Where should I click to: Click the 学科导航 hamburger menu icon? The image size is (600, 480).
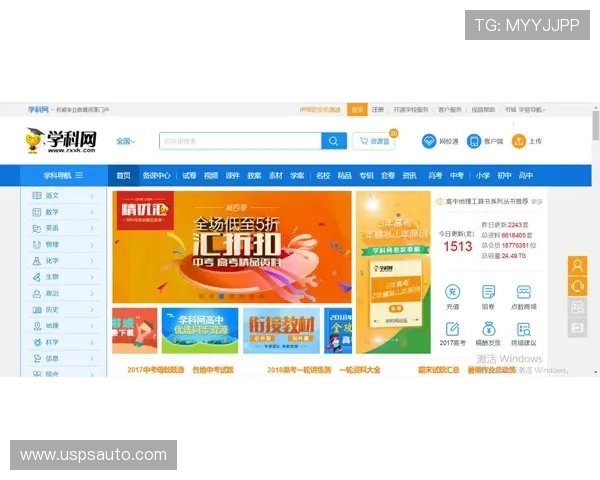click(x=79, y=175)
